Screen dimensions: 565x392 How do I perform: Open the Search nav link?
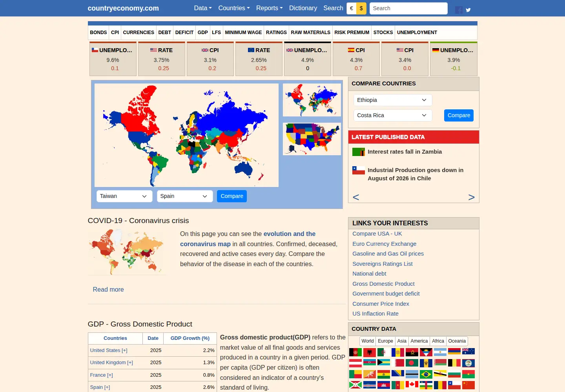tap(333, 8)
